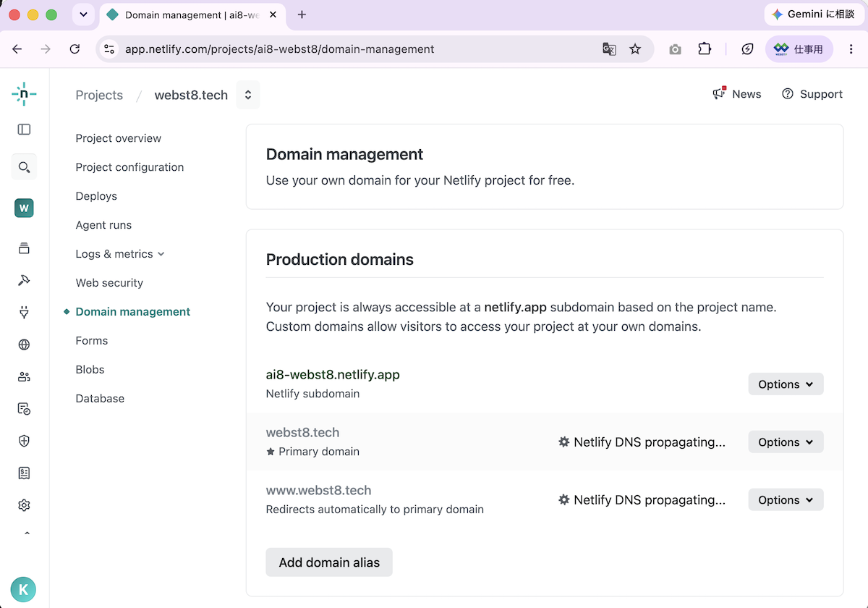Open the builds hammer icon in sidebar
Image resolution: width=868 pixels, height=608 pixels.
24,280
